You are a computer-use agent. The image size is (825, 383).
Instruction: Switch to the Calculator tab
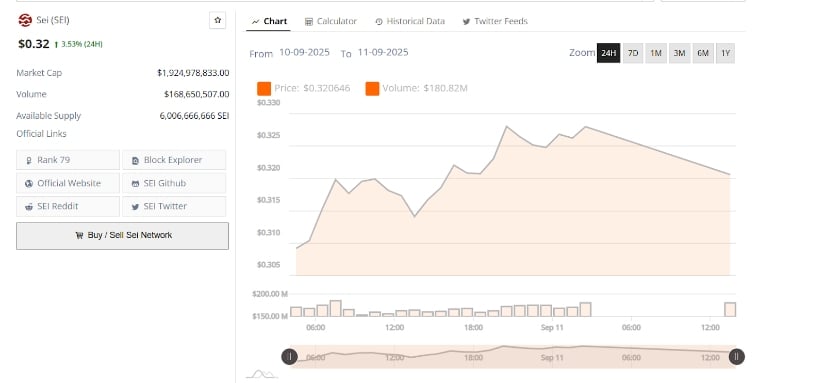coord(330,21)
